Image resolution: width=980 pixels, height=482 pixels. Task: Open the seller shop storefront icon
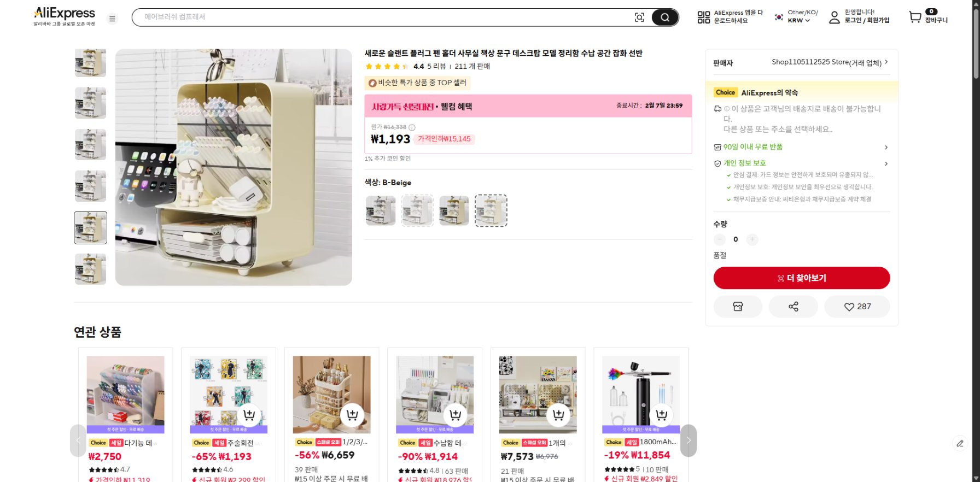(x=737, y=307)
